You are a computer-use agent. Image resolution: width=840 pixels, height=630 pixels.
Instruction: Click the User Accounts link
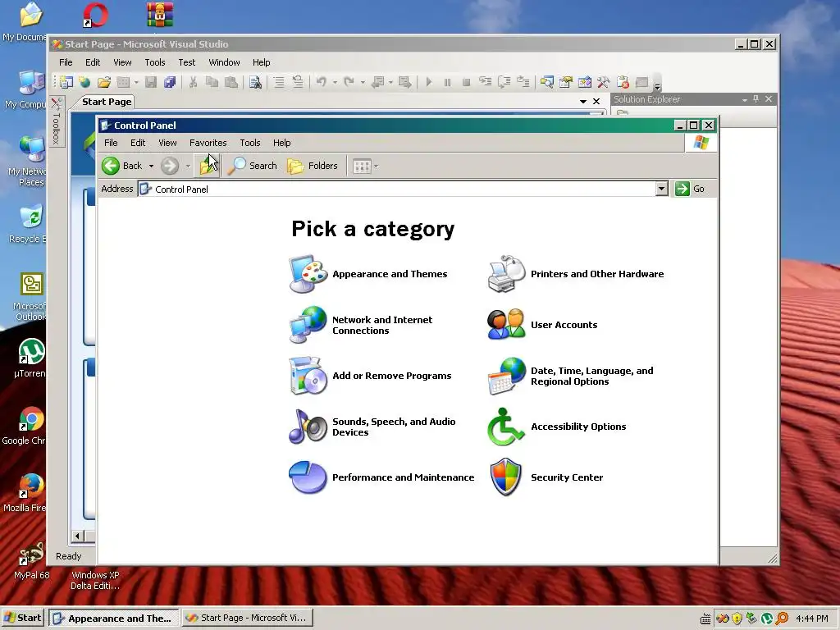[x=564, y=325]
